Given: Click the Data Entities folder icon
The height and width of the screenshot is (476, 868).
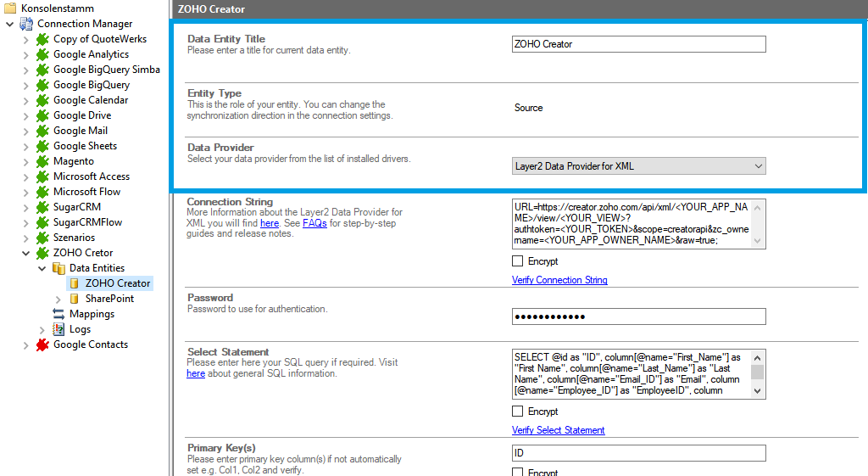Looking at the screenshot, I should pos(58,268).
